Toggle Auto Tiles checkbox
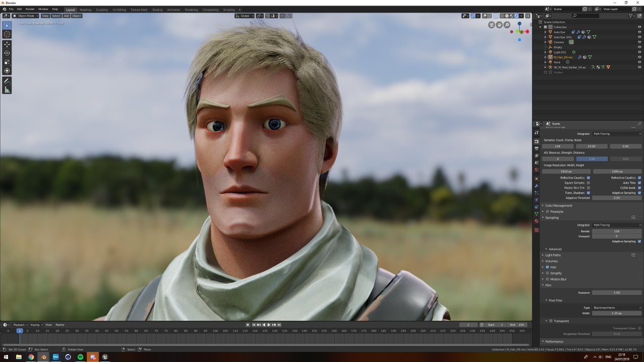 (639, 183)
